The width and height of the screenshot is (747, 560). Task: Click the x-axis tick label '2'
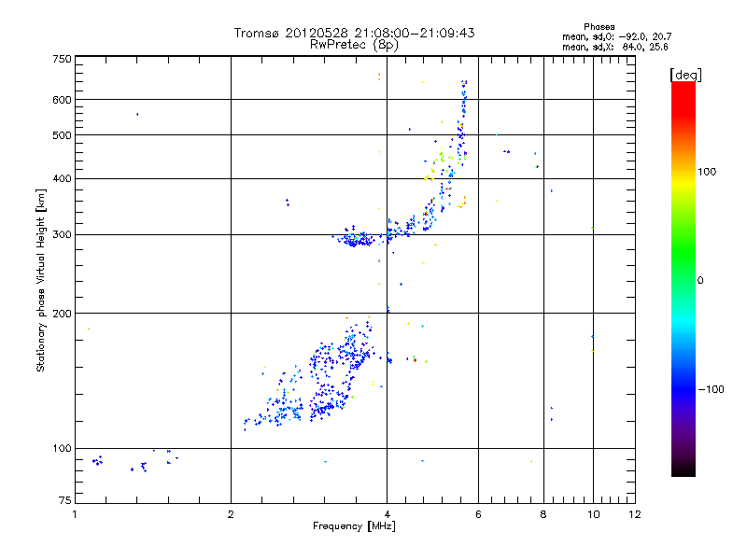click(231, 514)
